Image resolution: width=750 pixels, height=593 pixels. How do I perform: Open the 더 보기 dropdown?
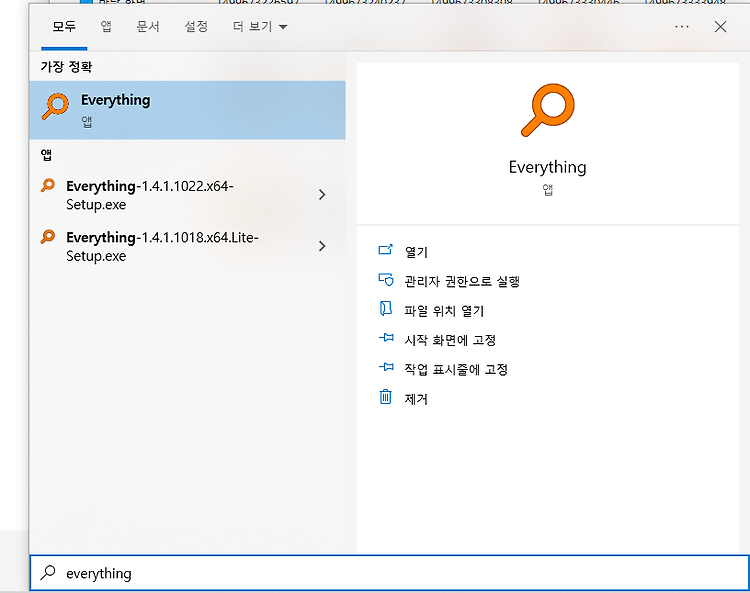(260, 26)
